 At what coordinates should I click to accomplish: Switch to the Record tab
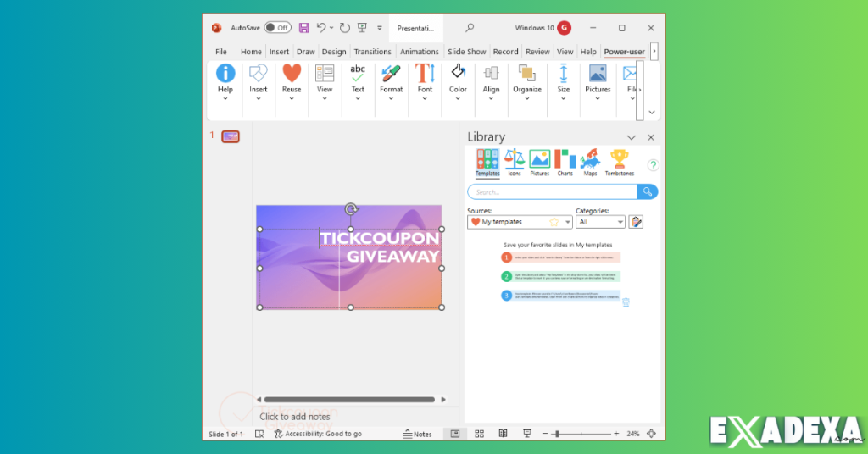[505, 52]
